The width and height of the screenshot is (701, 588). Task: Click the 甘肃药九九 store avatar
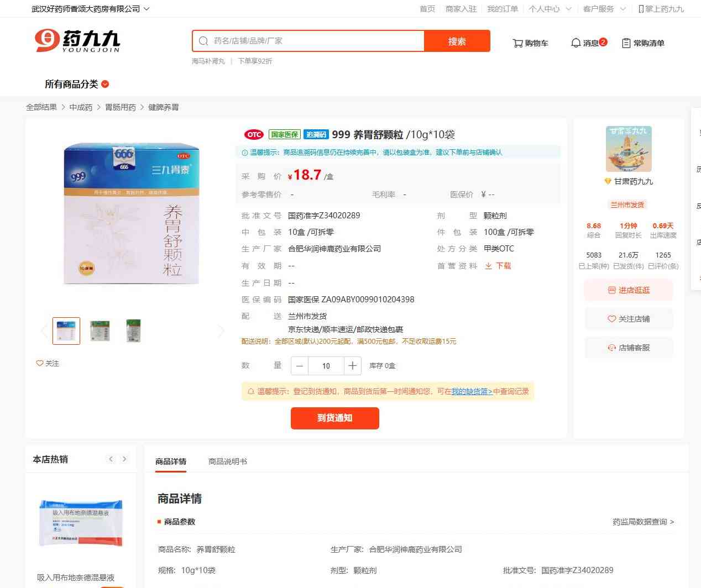click(629, 149)
